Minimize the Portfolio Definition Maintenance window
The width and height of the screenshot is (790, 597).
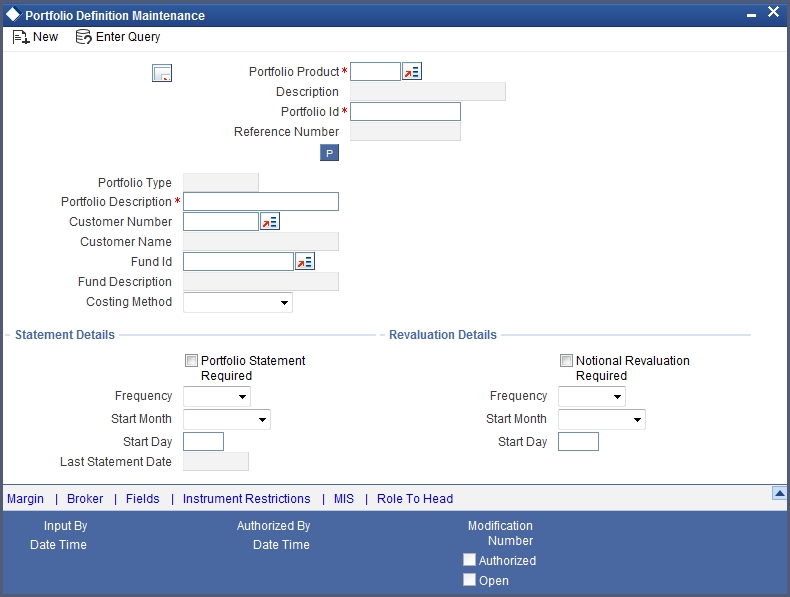[751, 16]
